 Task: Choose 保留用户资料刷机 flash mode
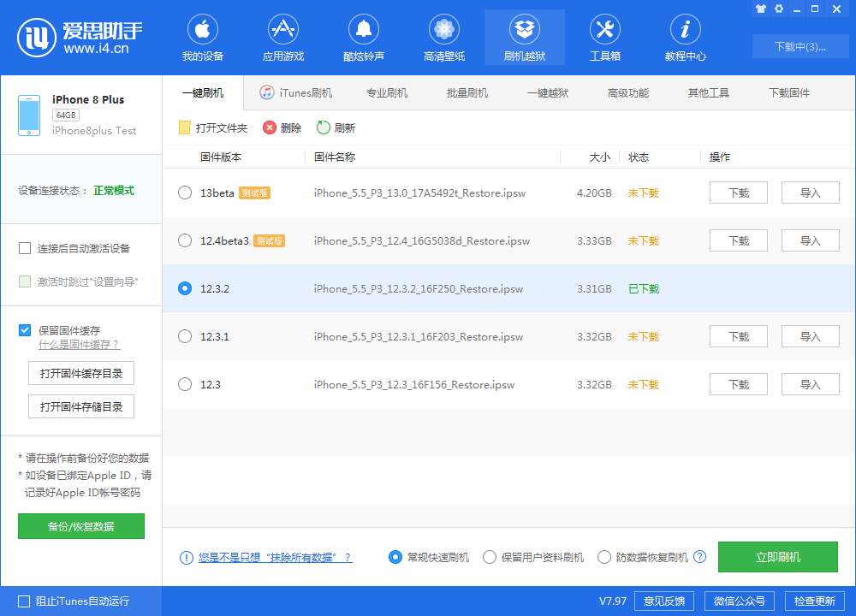tap(489, 556)
